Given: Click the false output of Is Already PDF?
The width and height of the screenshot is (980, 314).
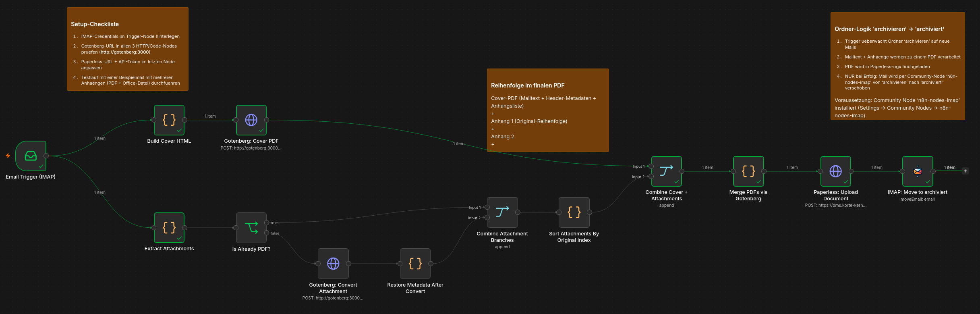Looking at the screenshot, I should tap(267, 233).
